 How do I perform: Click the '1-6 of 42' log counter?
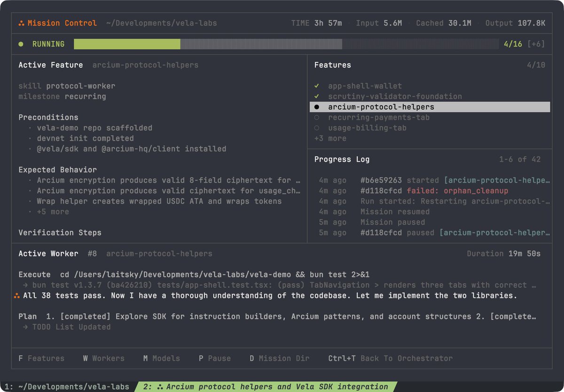click(x=520, y=159)
